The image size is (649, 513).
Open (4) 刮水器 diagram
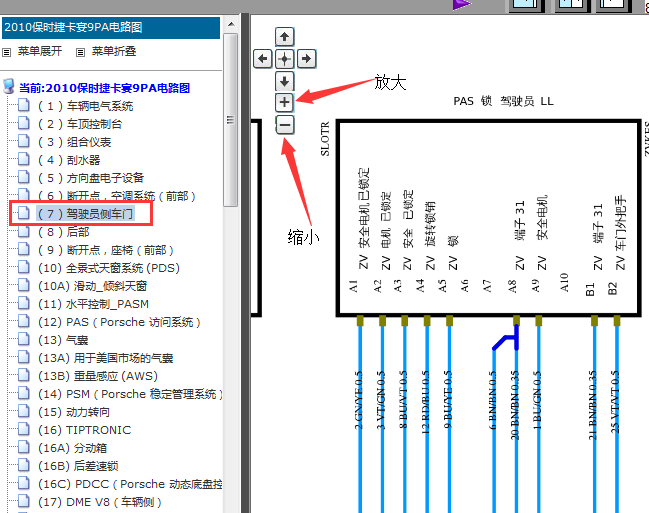(x=69, y=160)
